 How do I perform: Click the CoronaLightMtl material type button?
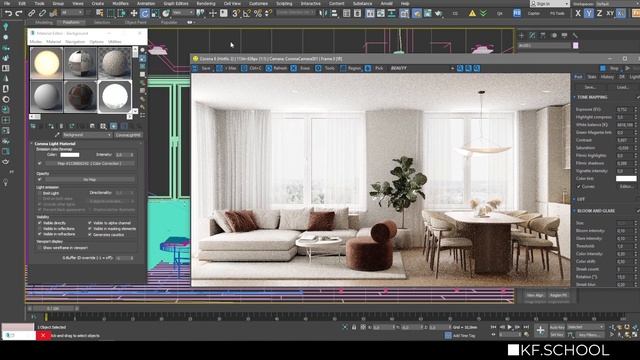(x=128, y=135)
